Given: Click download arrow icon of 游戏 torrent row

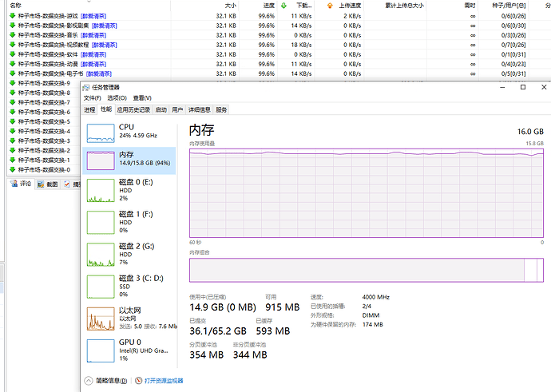Looking at the screenshot, I should (x=12, y=16).
